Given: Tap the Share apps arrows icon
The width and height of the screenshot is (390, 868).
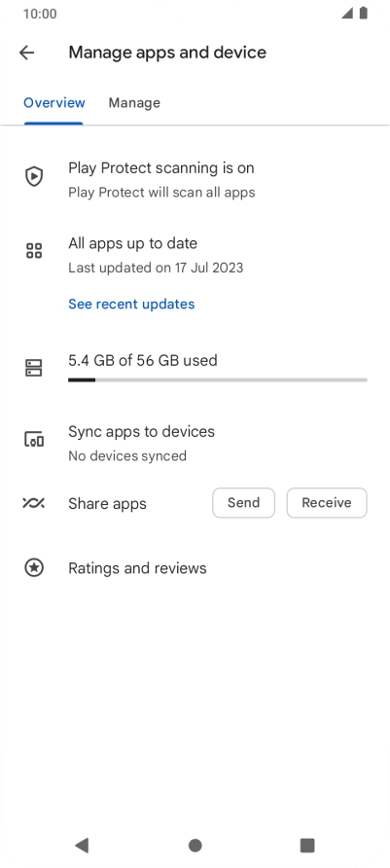Looking at the screenshot, I should click(x=34, y=503).
